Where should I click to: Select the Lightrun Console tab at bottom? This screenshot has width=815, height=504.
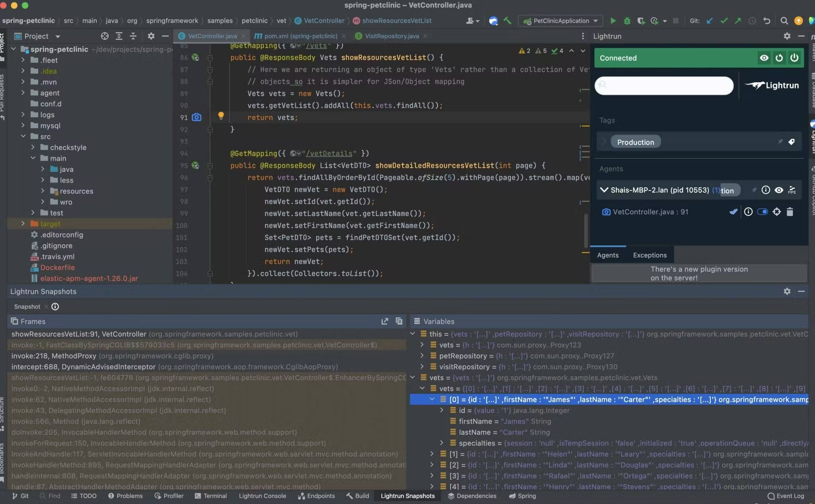coord(263,496)
